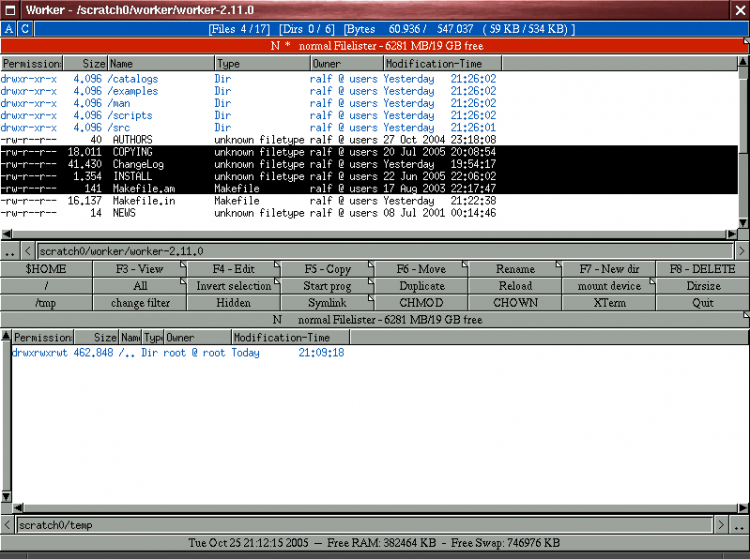Toggle the Hidden files button

pos(233,303)
